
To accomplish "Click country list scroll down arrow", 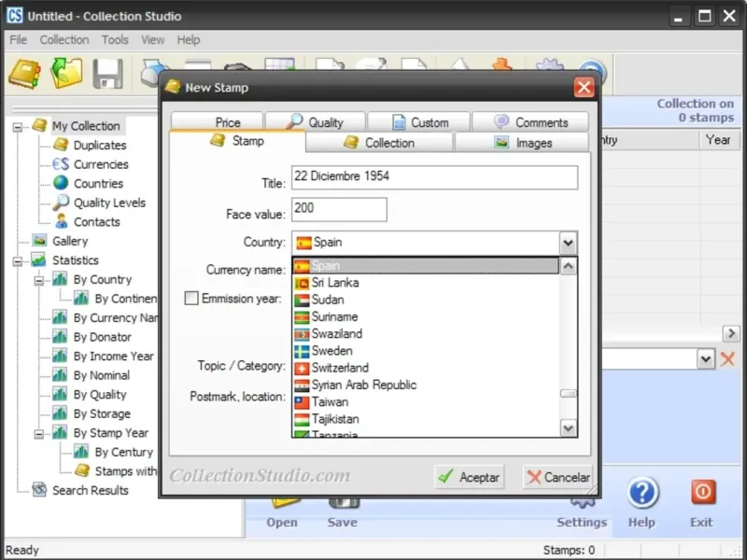I will tap(568, 428).
